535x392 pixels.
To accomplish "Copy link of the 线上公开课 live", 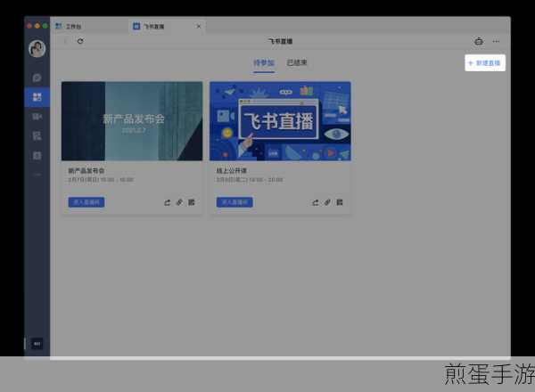I will pyautogui.click(x=327, y=202).
